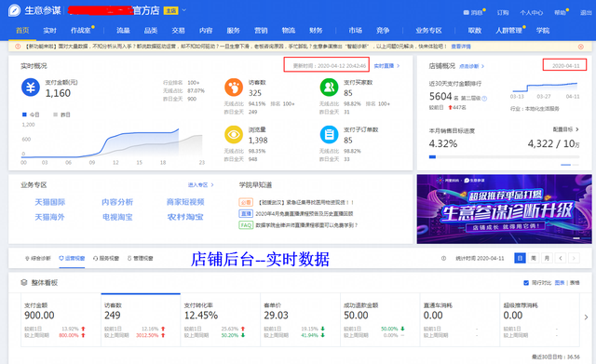Open the 品类 nav tab

tap(151, 31)
